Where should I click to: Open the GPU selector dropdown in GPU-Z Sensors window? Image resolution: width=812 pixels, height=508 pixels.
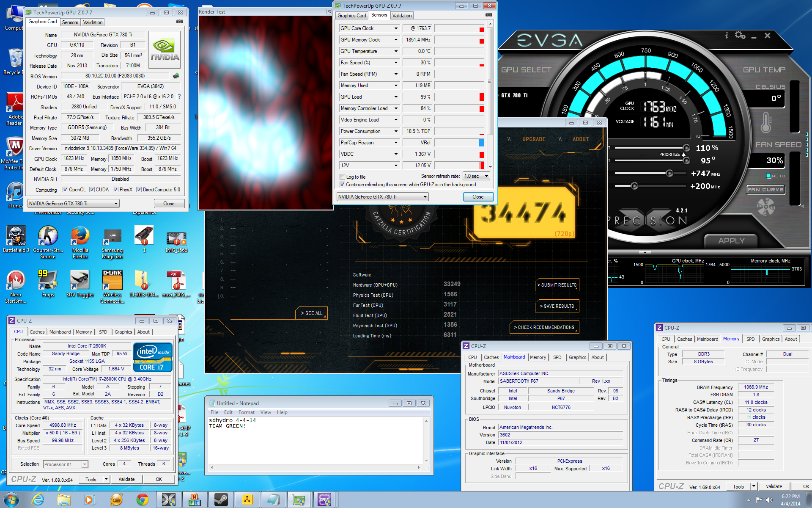pyautogui.click(x=383, y=197)
